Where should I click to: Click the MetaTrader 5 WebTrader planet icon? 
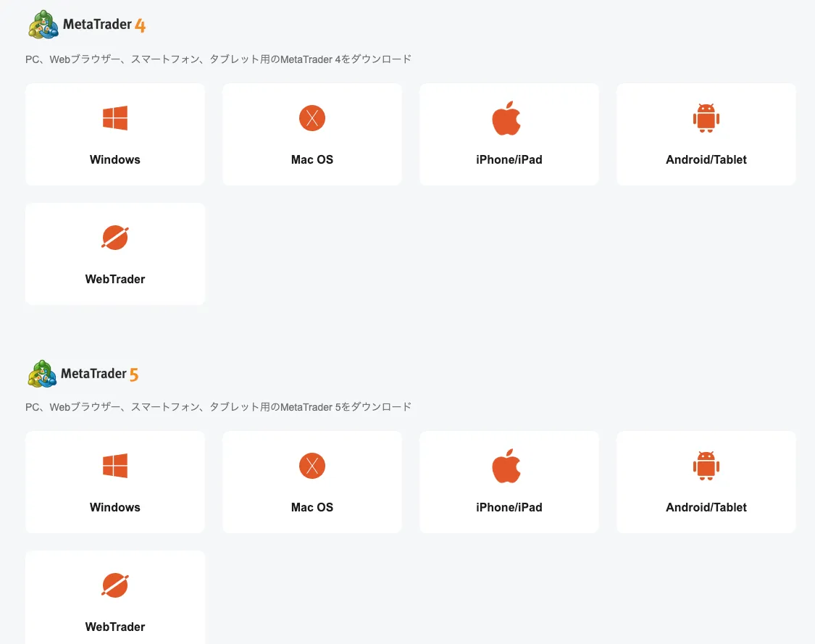[x=115, y=585]
